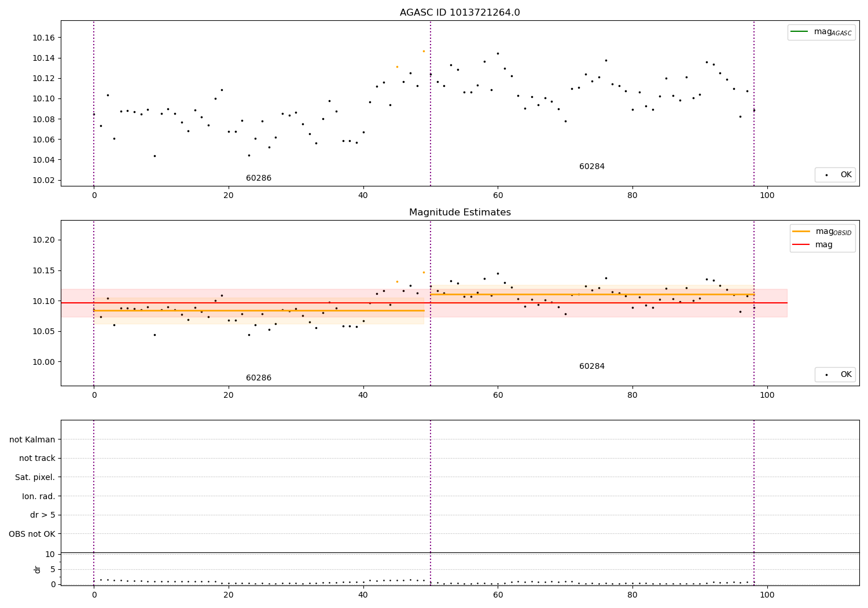
Task: Click the red 'mag' legend entry
Action: coord(812,245)
